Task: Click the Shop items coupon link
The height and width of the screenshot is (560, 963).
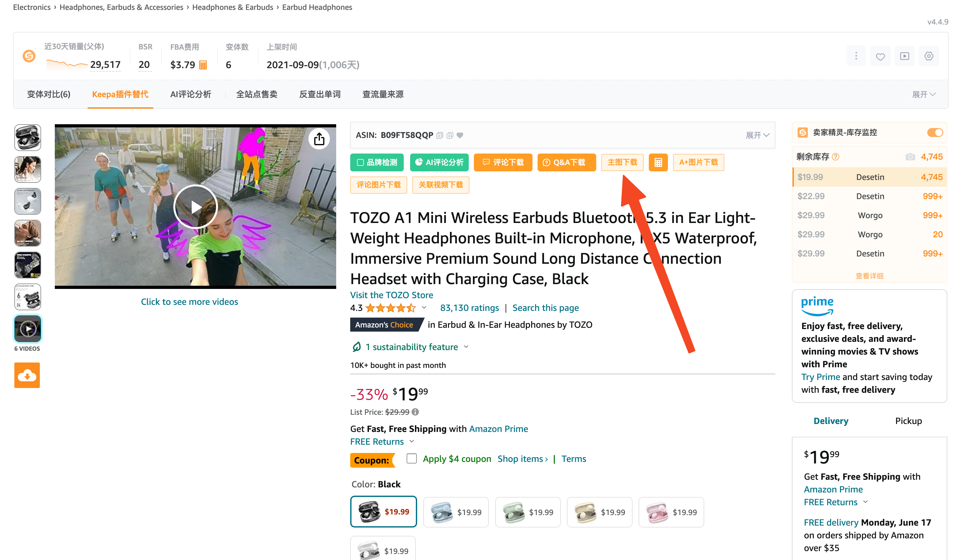Action: (522, 459)
